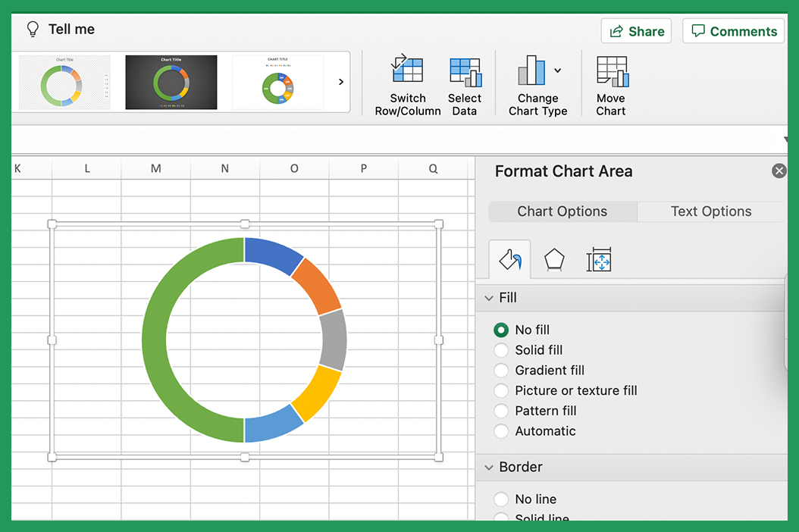Click the Share button

tap(636, 30)
